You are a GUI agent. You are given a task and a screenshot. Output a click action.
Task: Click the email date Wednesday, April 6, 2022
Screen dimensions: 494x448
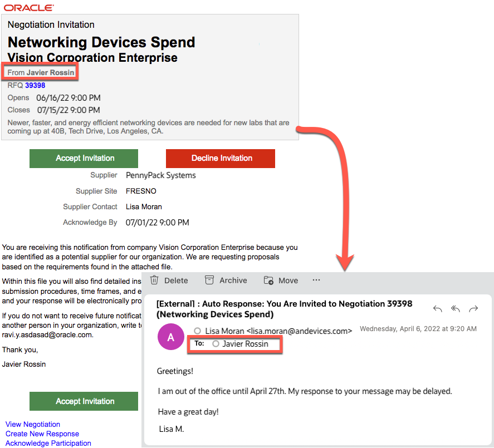point(418,329)
